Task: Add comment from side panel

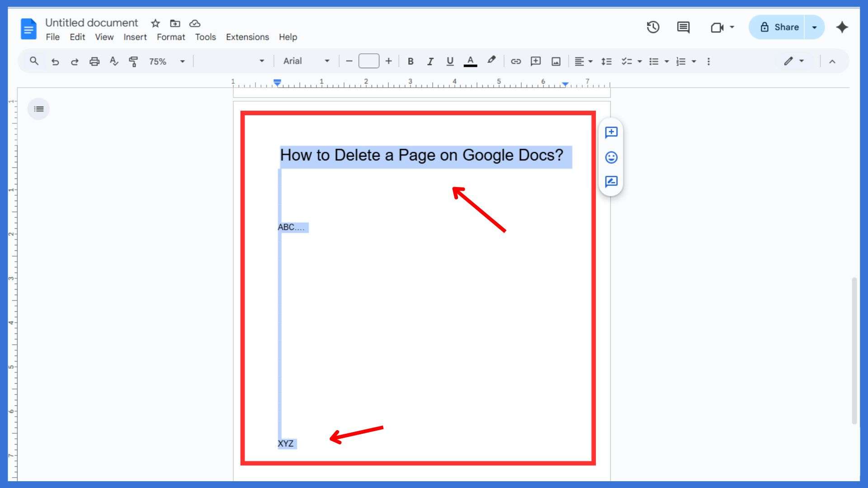Action: click(611, 132)
